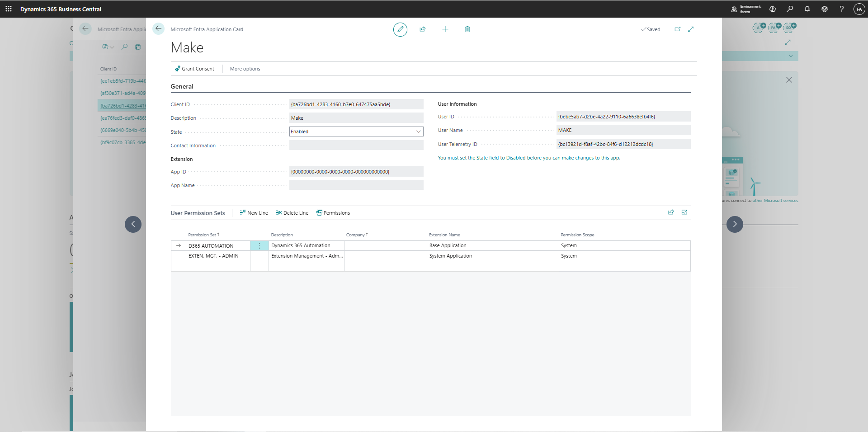The width and height of the screenshot is (868, 432).
Task: Open the Settings gear menu
Action: pyautogui.click(x=825, y=9)
